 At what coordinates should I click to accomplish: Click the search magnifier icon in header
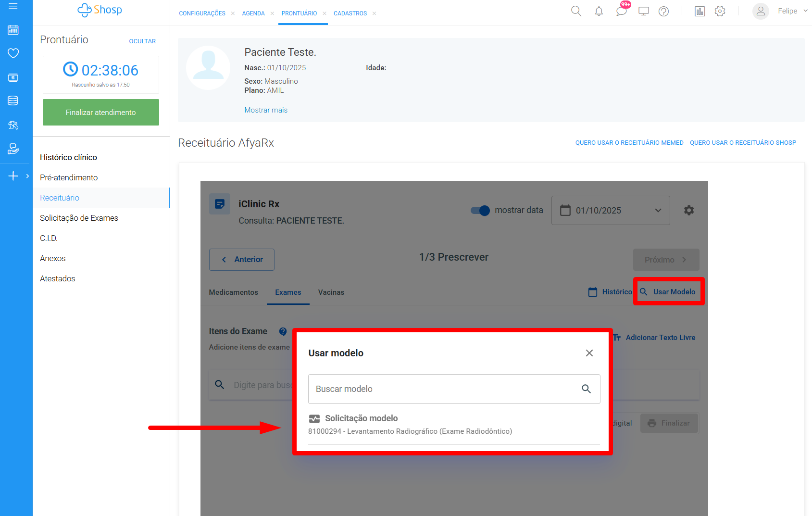tap(576, 11)
